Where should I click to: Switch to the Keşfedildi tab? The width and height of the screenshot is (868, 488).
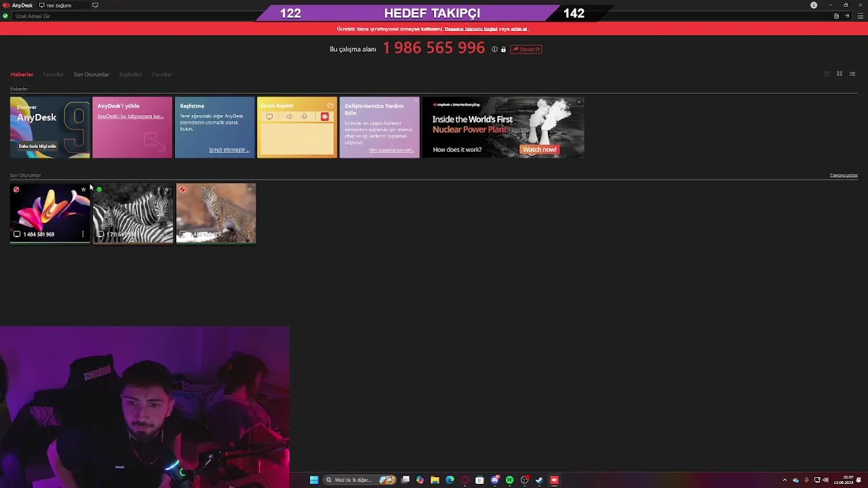(130, 75)
